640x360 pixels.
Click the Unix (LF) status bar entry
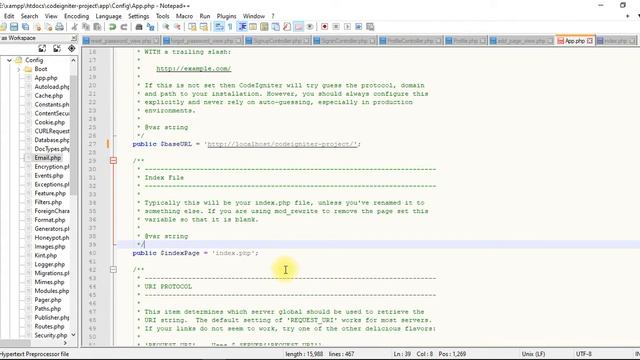[533, 354]
